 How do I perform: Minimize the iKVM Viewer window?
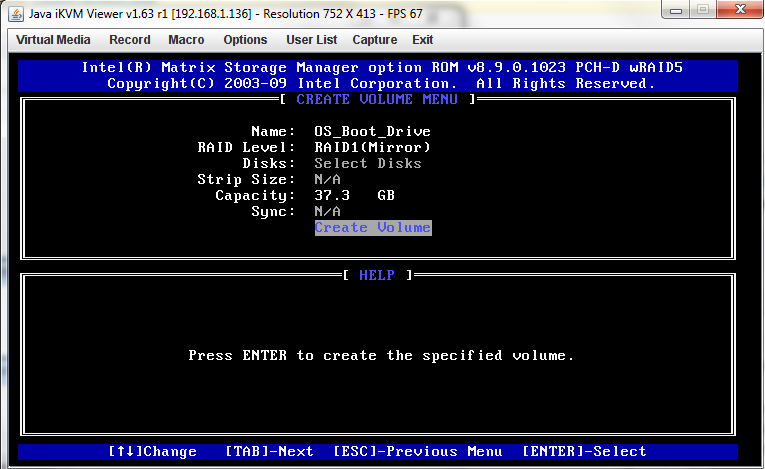[676, 10]
